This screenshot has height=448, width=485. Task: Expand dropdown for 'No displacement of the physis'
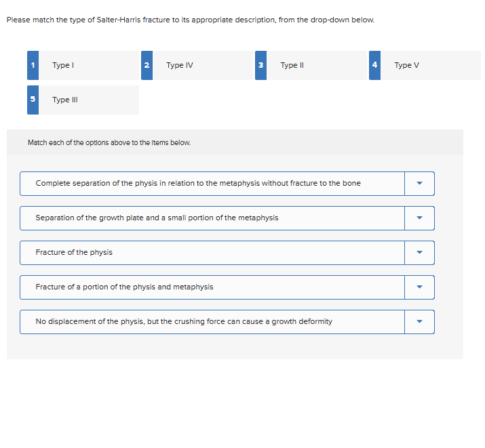(419, 322)
